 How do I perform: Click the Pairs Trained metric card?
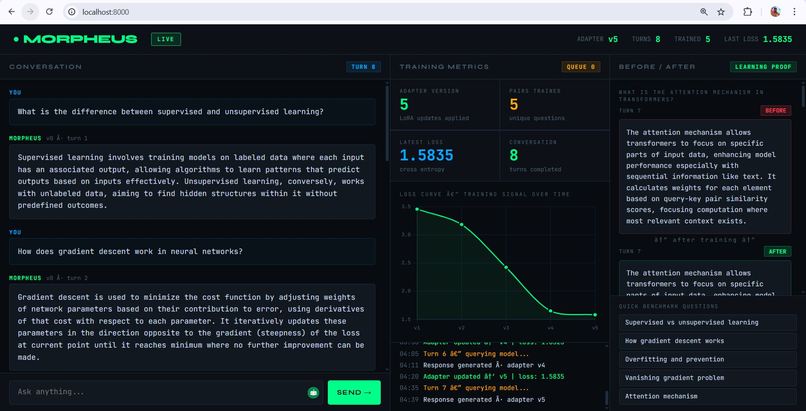(555, 105)
